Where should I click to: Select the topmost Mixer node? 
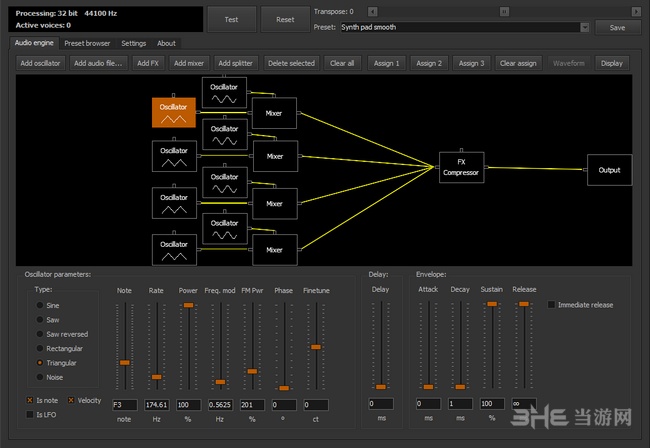point(274,113)
